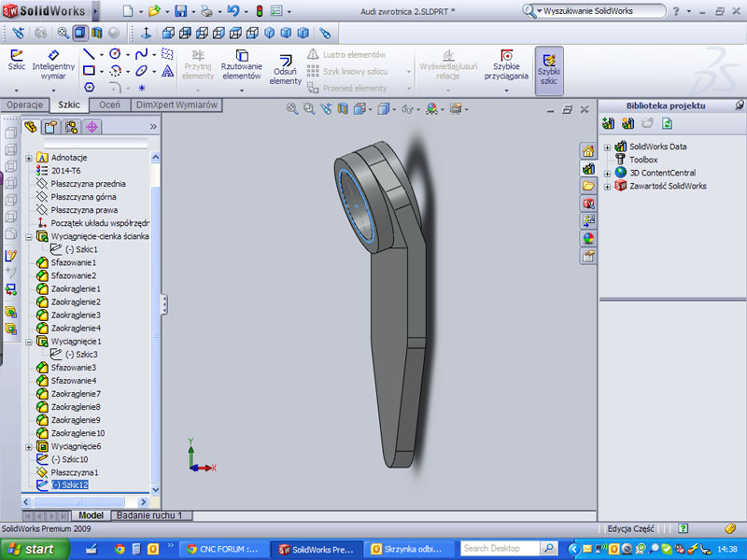Open CNC FORUM taskbar button
747x560 pixels.
point(224,549)
